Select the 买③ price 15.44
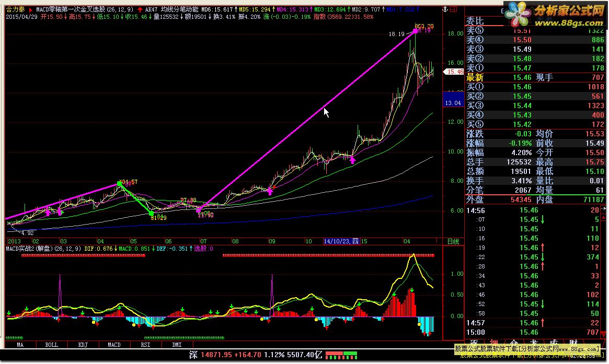609x364 pixels. pyautogui.click(x=522, y=105)
